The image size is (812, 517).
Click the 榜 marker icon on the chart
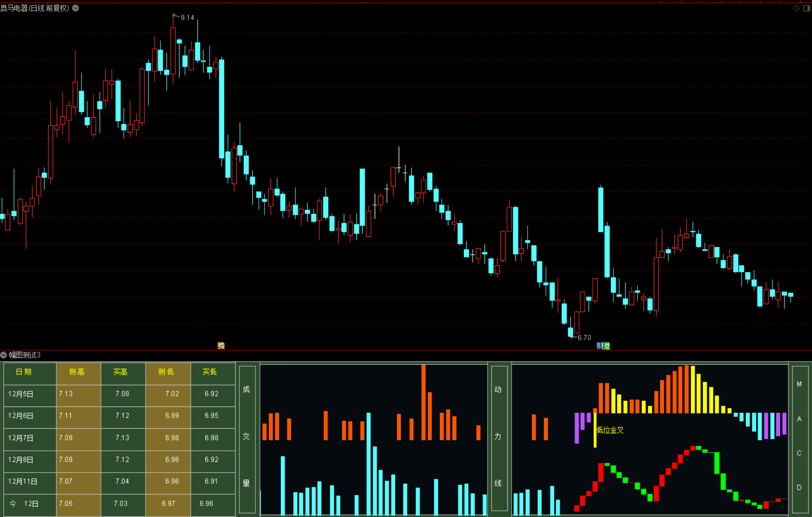[221, 346]
